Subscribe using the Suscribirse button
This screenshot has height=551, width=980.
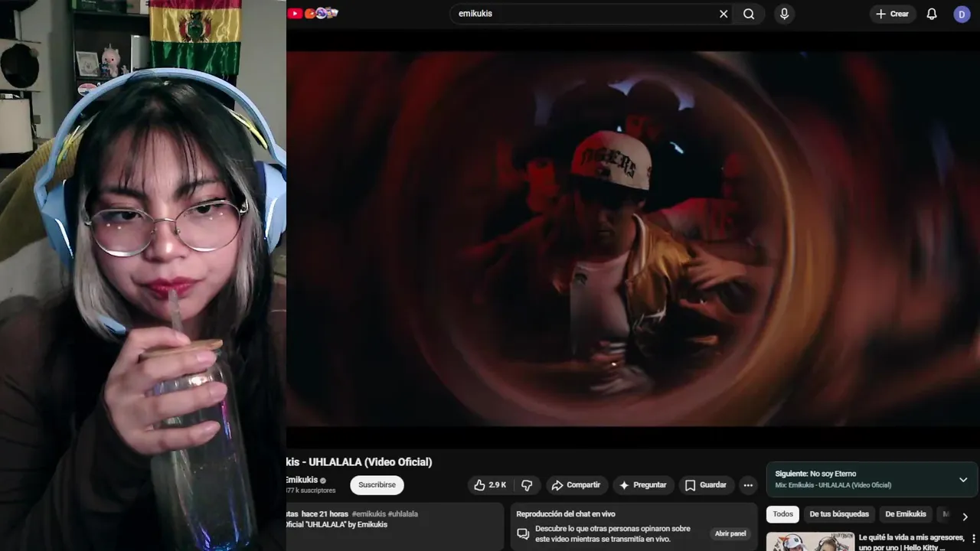tap(377, 485)
